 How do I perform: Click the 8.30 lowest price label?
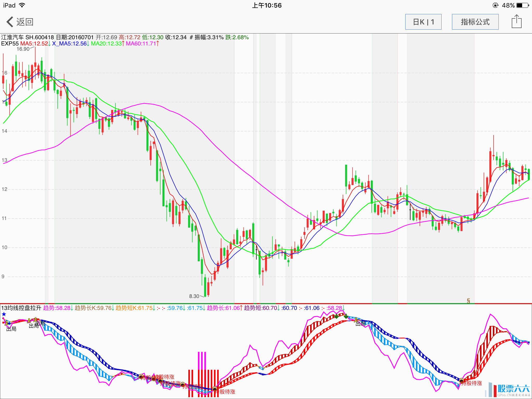[x=194, y=296]
